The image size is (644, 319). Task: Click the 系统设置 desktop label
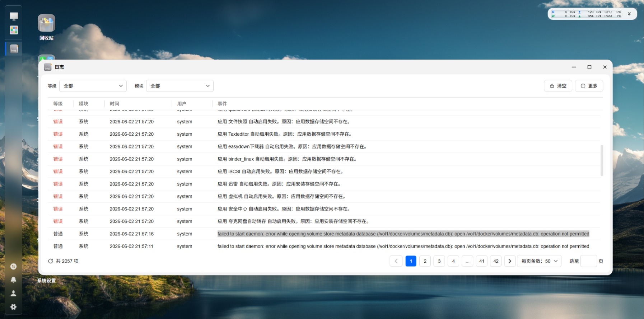click(46, 281)
